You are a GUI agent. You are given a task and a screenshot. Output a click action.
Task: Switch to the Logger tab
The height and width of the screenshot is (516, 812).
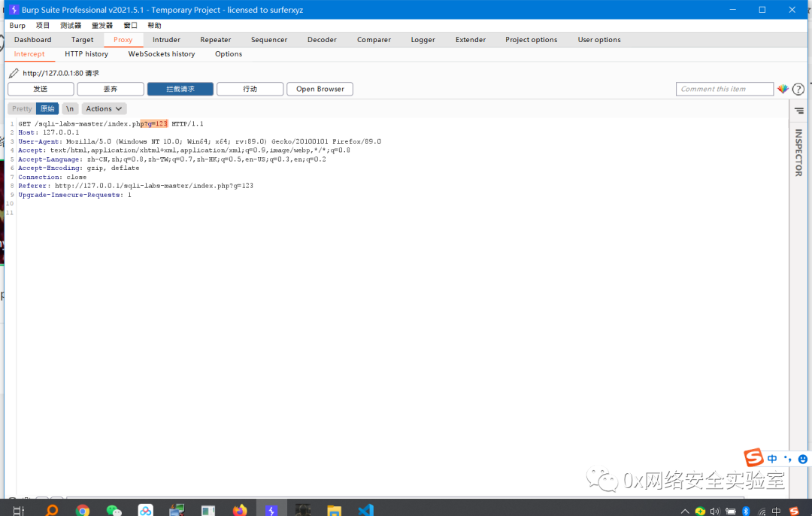coord(423,40)
